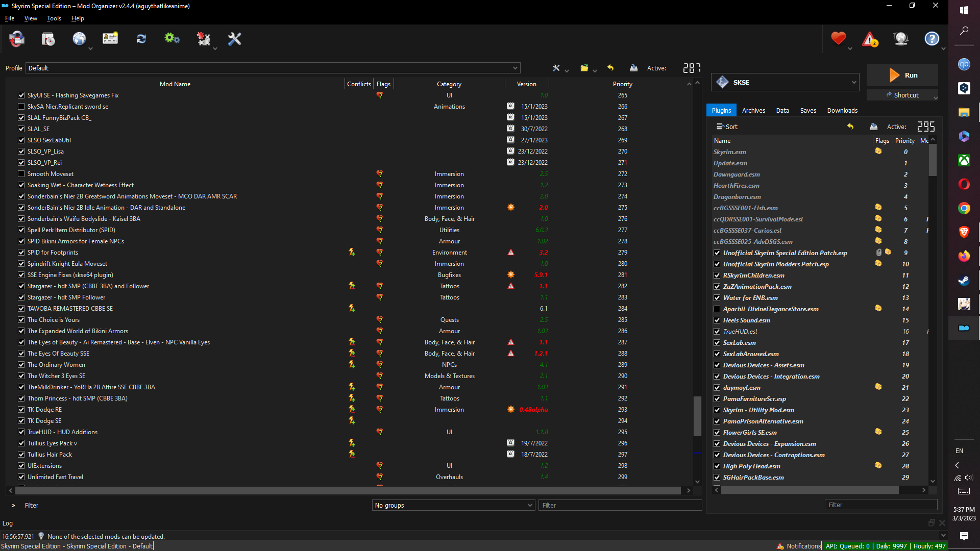Expand the Filter panel chevron
The image size is (980, 551).
pyautogui.click(x=13, y=505)
